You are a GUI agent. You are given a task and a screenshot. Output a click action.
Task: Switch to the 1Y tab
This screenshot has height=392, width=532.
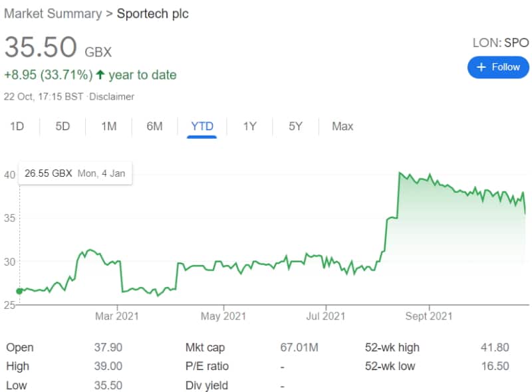tap(250, 126)
